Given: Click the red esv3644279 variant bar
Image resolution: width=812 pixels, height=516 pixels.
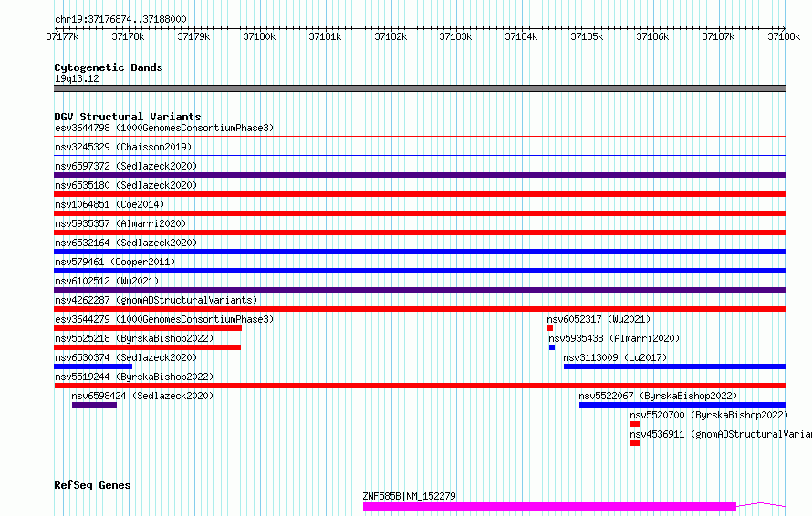Looking at the screenshot, I should coord(148,328).
